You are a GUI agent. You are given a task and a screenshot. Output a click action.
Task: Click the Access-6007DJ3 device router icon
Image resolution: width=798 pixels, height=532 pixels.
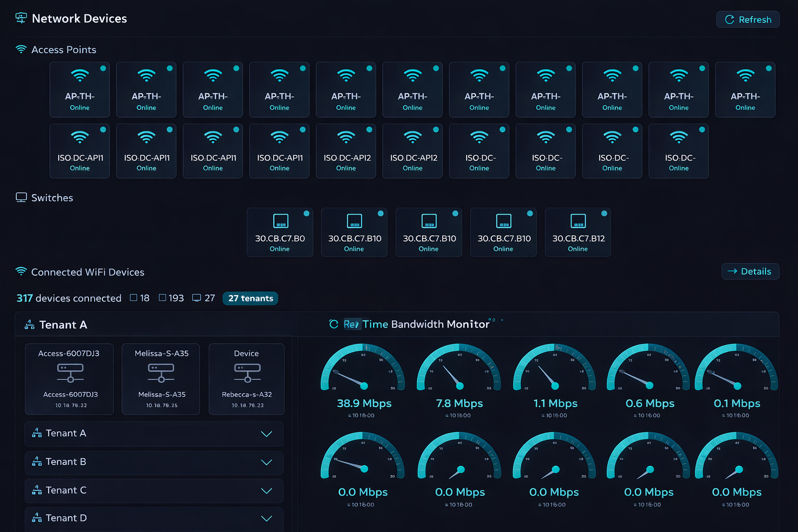[x=70, y=373]
